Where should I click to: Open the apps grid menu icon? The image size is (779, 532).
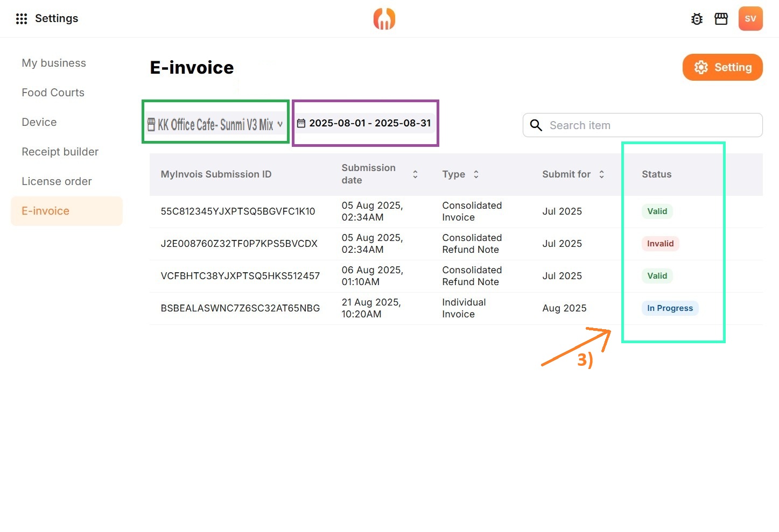point(22,19)
